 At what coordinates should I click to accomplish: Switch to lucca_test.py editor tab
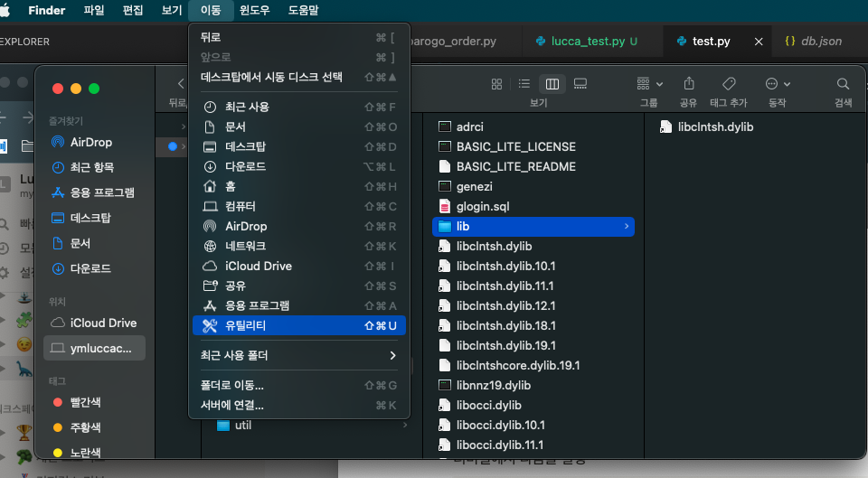click(x=592, y=42)
